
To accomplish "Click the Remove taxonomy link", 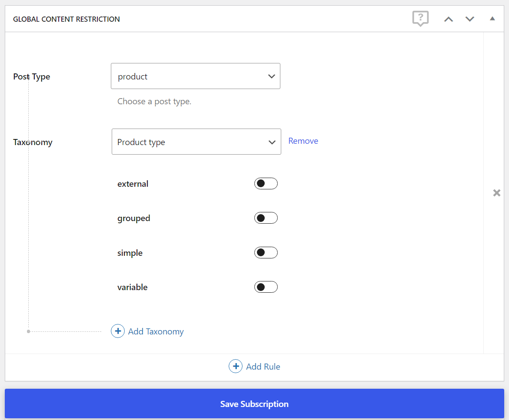I will coord(303,141).
